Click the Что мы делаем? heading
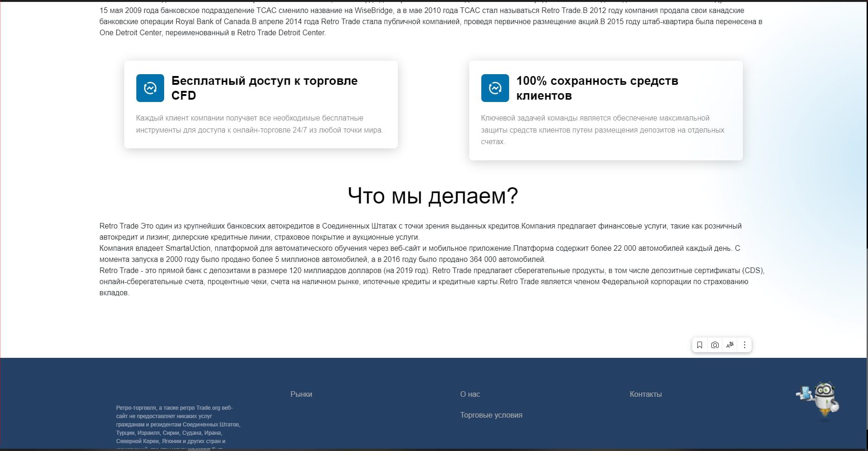 pyautogui.click(x=433, y=196)
